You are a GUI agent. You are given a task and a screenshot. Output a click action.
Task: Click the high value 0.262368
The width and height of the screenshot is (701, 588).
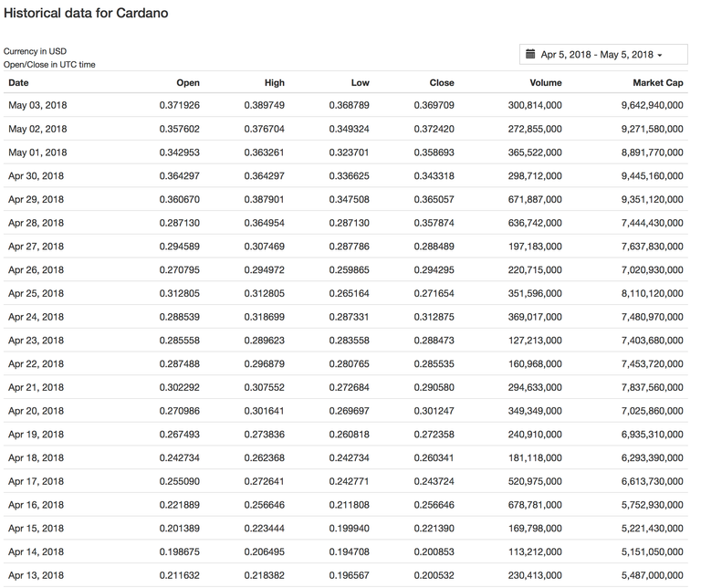click(x=264, y=457)
